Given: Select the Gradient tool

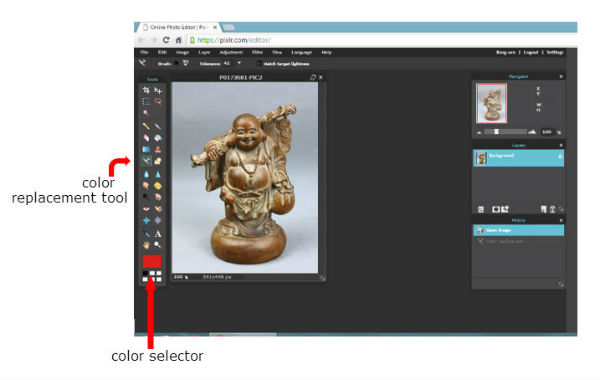Looking at the screenshot, I should click(146, 149).
